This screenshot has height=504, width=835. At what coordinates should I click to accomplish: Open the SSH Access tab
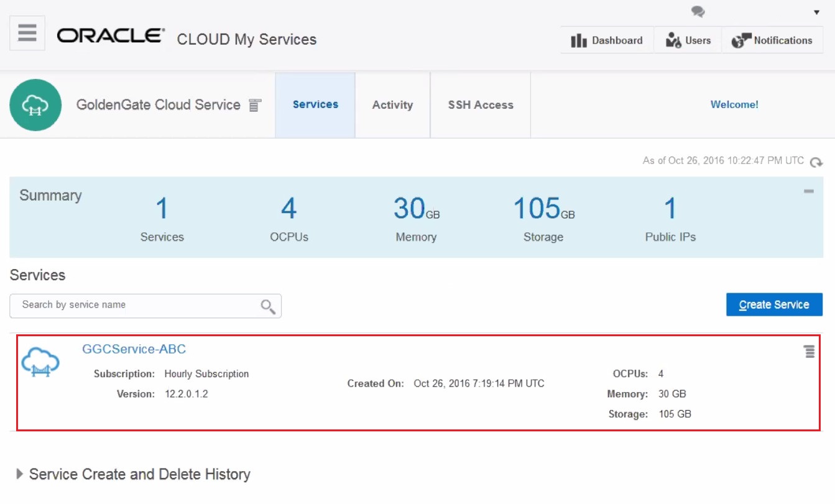click(x=481, y=105)
